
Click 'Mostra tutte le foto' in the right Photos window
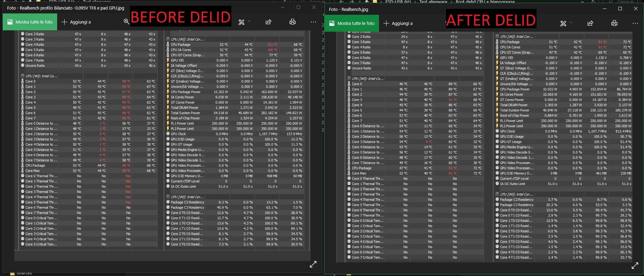[351, 23]
